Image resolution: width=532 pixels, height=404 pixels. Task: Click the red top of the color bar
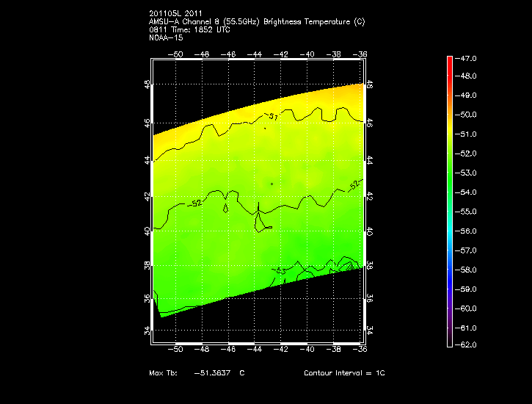(x=450, y=60)
